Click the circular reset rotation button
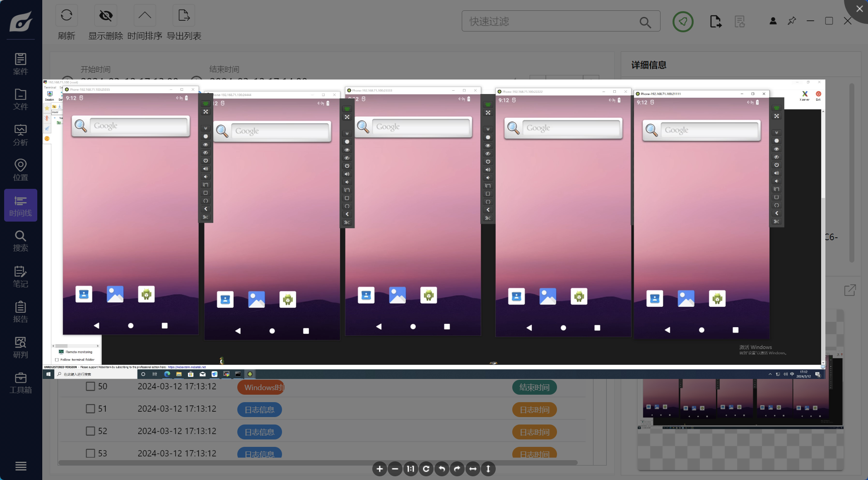 [x=426, y=469]
